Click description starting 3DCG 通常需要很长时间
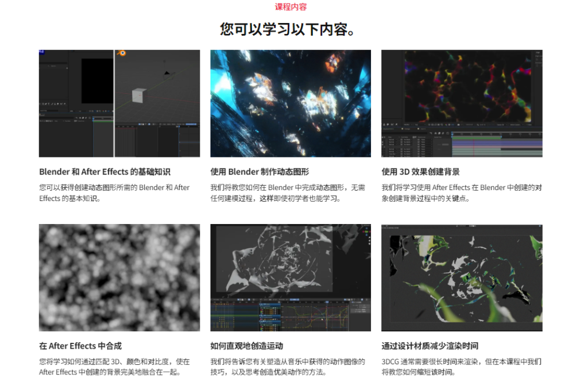Viewport: 588px width, 390px height. (461, 367)
